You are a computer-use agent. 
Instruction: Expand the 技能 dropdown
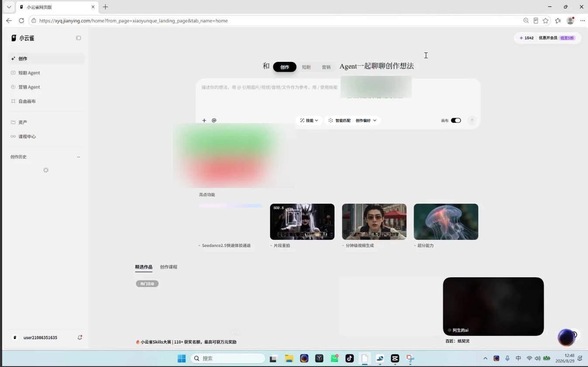click(309, 120)
